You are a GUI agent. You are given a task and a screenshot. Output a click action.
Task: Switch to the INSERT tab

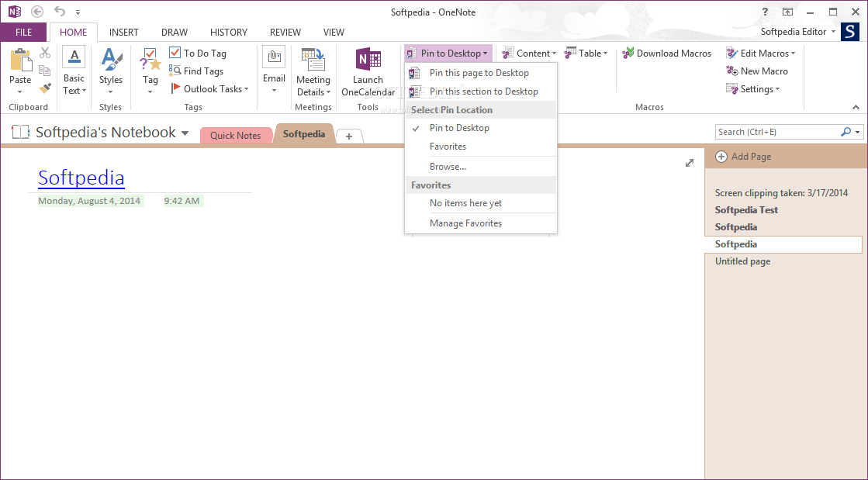124,32
